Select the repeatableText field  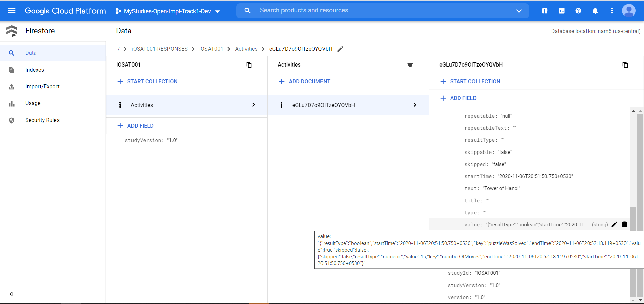490,128
